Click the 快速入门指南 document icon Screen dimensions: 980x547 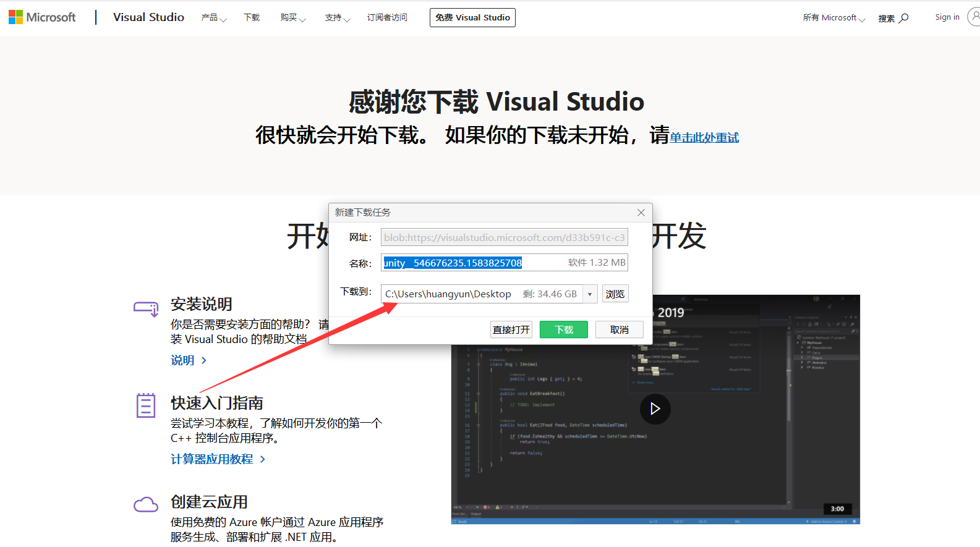point(146,405)
